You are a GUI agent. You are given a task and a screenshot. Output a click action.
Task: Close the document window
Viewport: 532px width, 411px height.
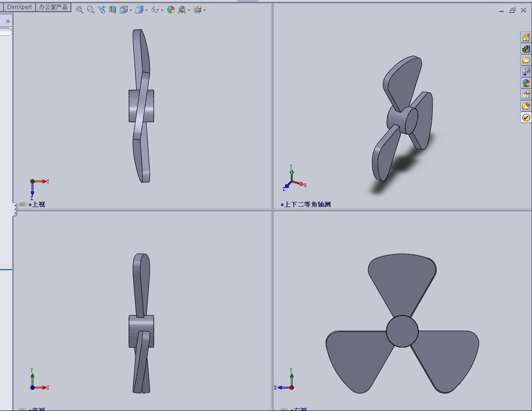point(523,10)
